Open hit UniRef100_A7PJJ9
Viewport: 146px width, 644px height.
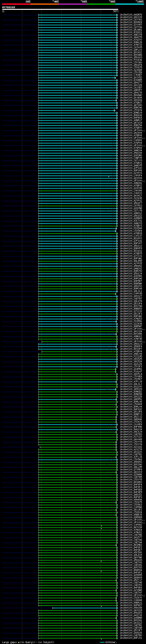tap(131, 382)
